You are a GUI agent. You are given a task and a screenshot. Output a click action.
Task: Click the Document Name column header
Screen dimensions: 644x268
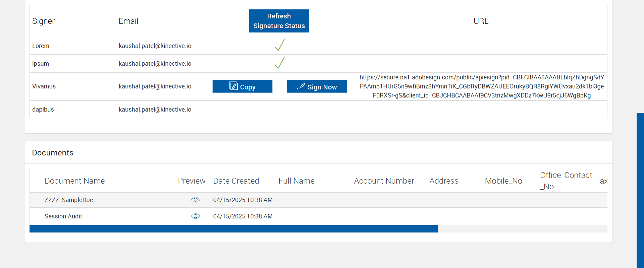point(74,181)
